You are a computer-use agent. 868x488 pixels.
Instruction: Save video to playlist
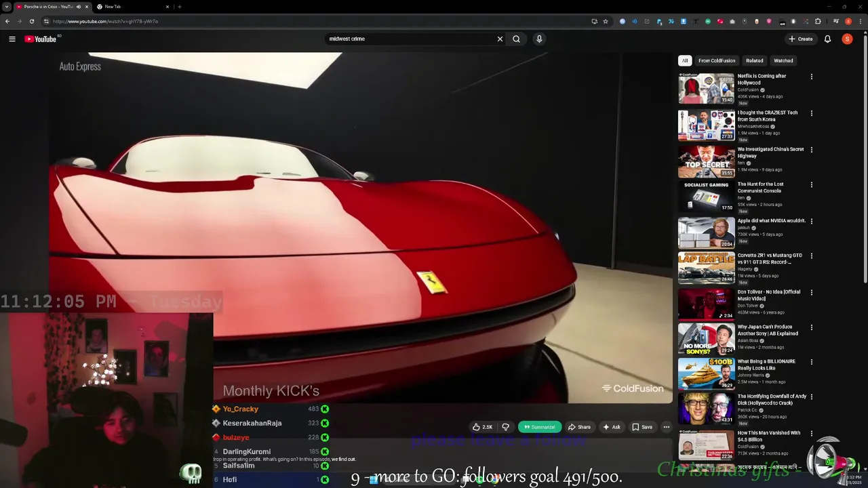click(x=642, y=427)
